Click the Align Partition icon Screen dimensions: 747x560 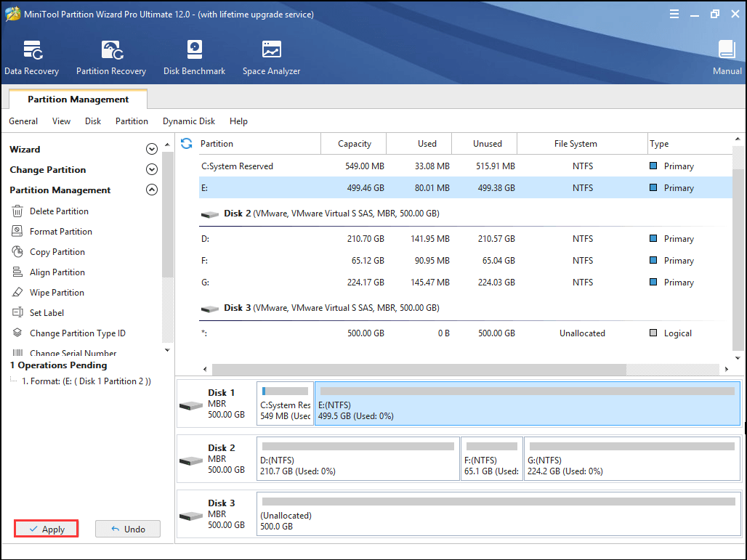click(17, 272)
